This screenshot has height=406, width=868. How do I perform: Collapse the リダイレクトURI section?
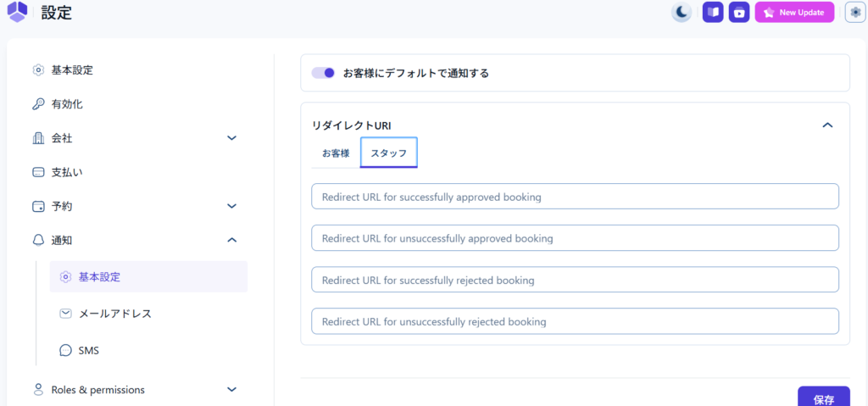(828, 125)
